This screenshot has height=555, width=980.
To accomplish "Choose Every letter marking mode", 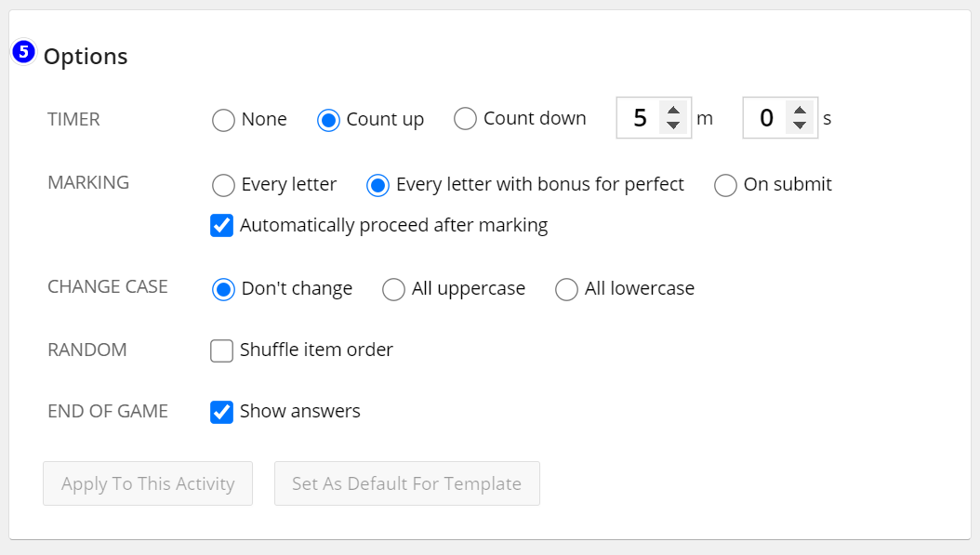I will (223, 185).
